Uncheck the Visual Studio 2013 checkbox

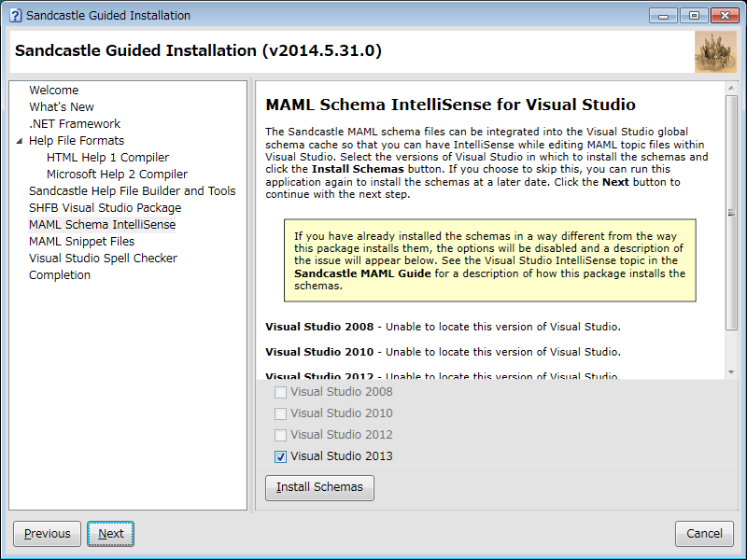281,456
